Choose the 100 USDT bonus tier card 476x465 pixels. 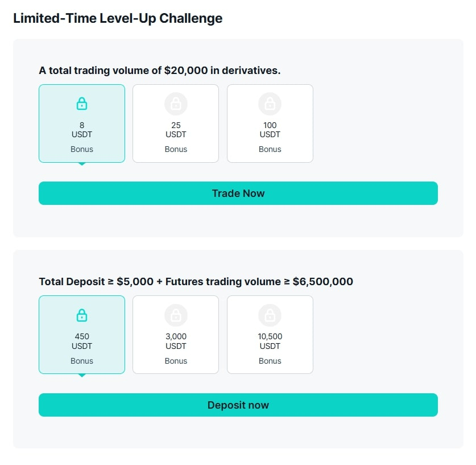coord(270,130)
